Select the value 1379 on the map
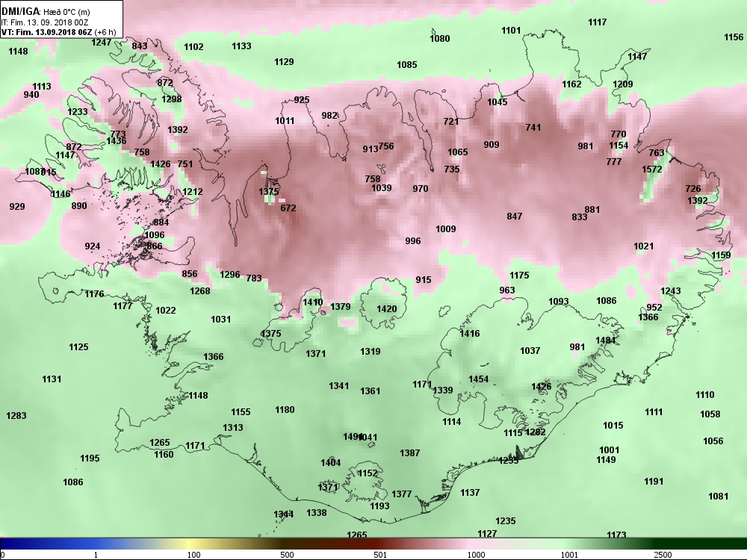This screenshot has width=747, height=560. pyautogui.click(x=340, y=306)
